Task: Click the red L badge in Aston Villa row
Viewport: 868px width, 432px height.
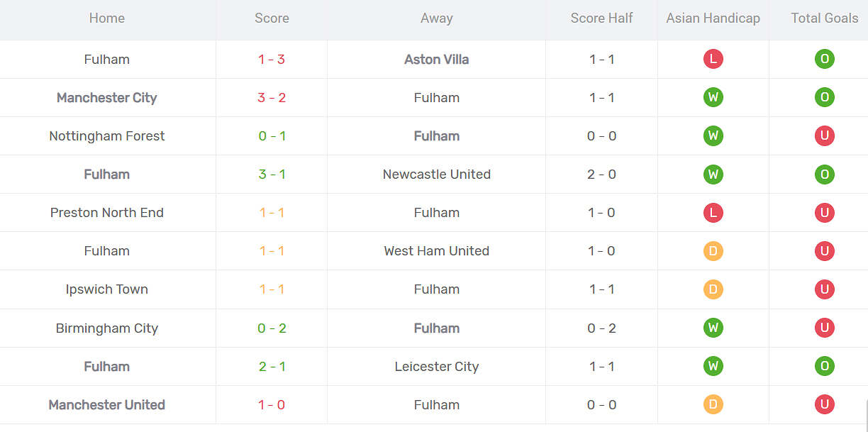Action: pyautogui.click(x=713, y=60)
